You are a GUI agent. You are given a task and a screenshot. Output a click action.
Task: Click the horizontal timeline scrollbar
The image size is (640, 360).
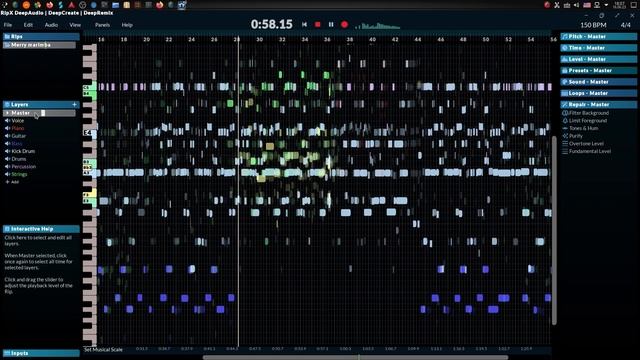pos(355,358)
